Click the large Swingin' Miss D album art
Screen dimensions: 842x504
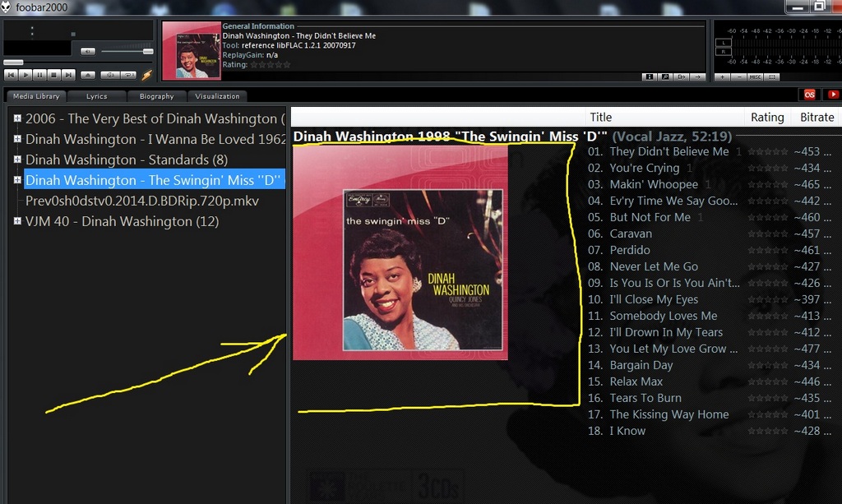[400, 252]
